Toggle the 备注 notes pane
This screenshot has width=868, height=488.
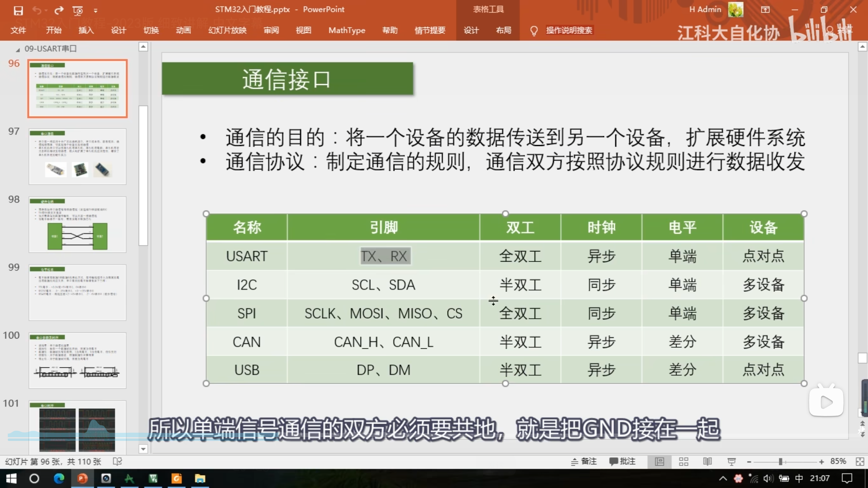(x=584, y=462)
